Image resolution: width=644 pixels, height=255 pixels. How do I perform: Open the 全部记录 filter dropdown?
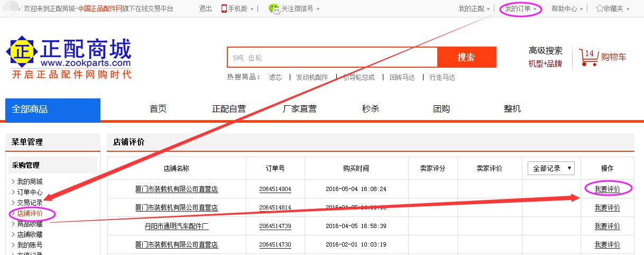(551, 168)
